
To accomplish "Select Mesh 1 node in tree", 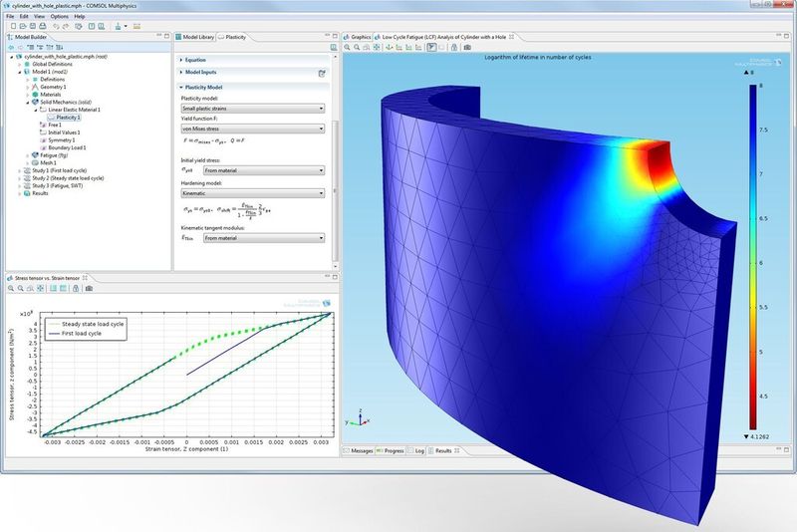I will click(44, 163).
